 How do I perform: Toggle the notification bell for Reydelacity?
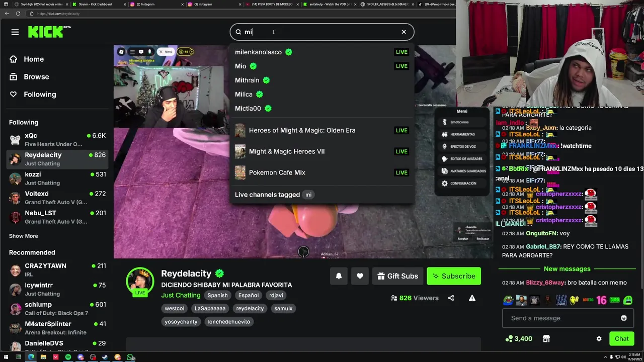pos(339,276)
